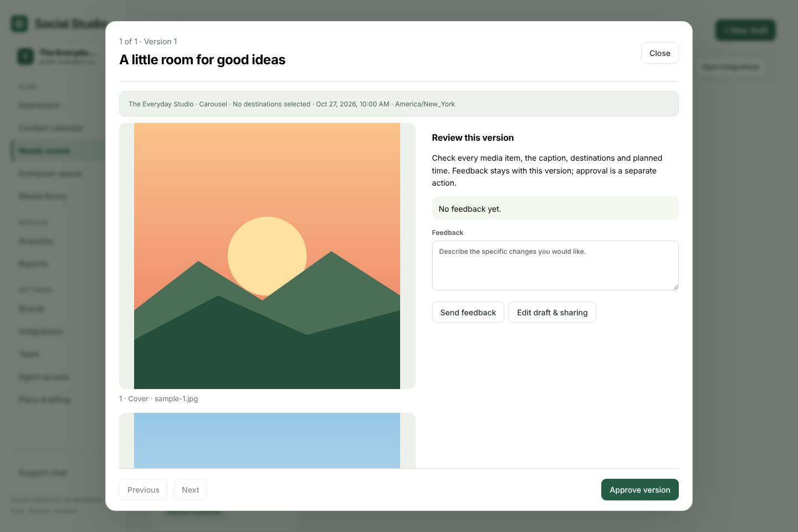Screen dimensions: 798x532
Task: Click the "Feedback" field label
Action: point(447,233)
